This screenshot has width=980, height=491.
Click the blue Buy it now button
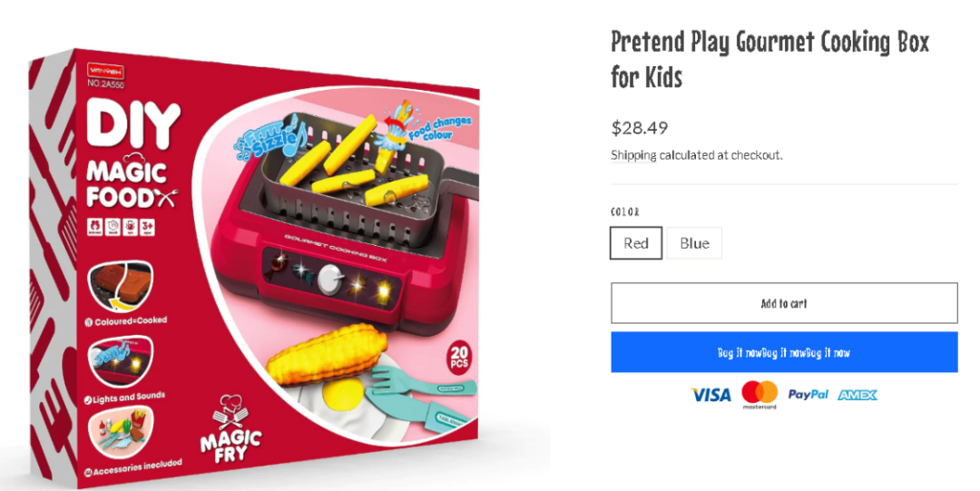tap(784, 352)
